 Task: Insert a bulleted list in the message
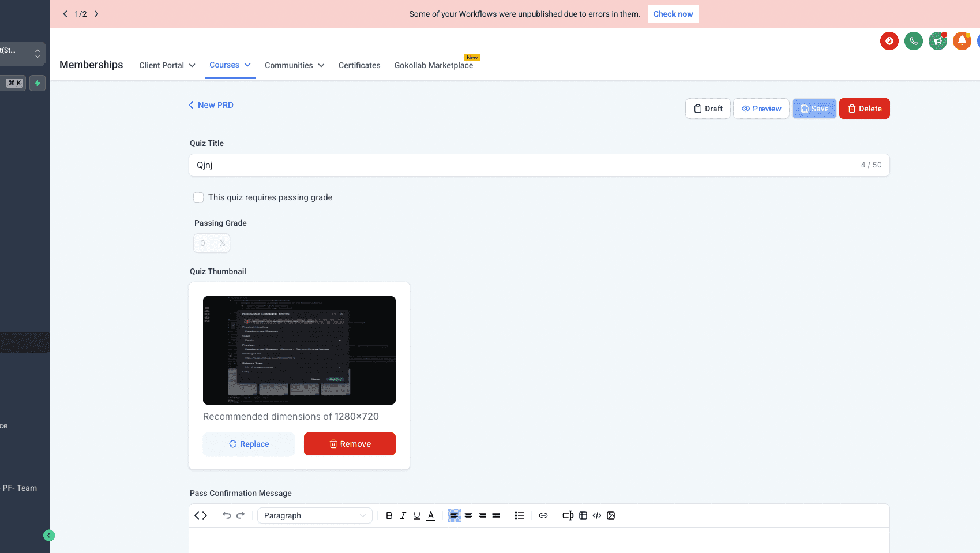pyautogui.click(x=520, y=515)
